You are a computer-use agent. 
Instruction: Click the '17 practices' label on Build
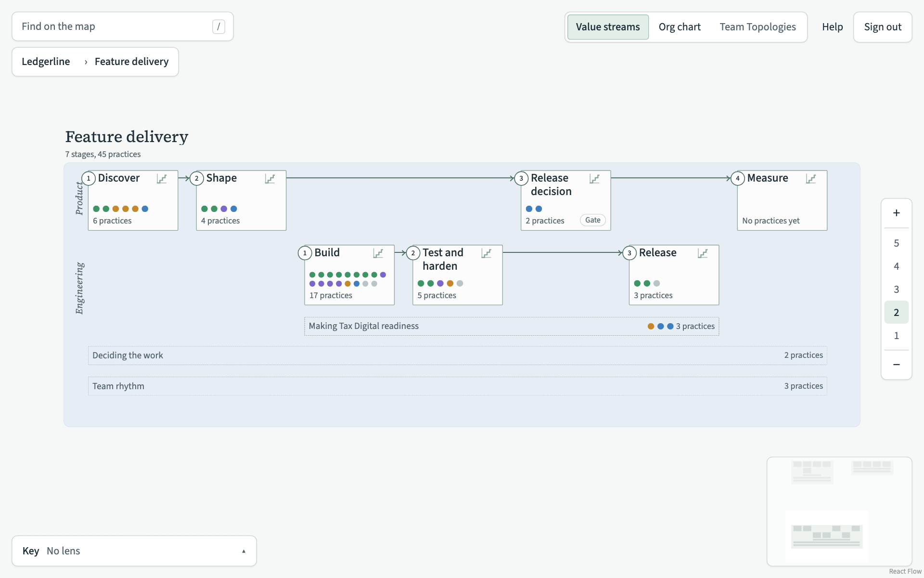[x=331, y=295]
